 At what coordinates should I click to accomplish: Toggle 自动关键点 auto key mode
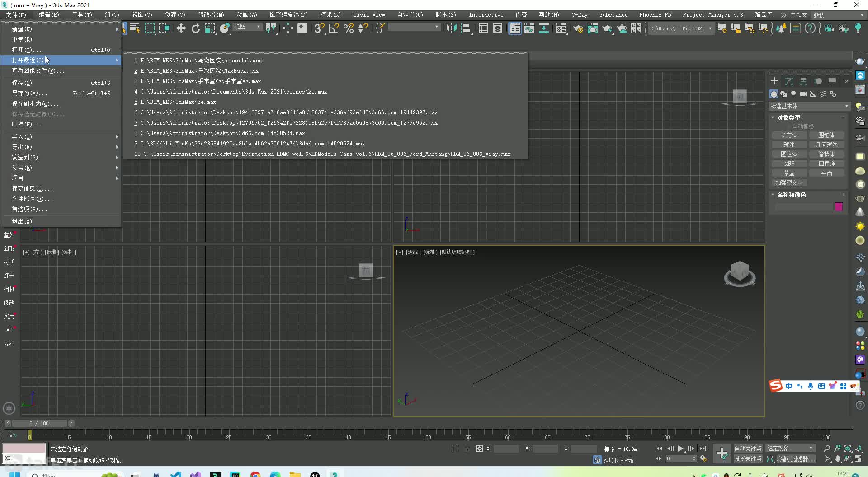click(748, 449)
